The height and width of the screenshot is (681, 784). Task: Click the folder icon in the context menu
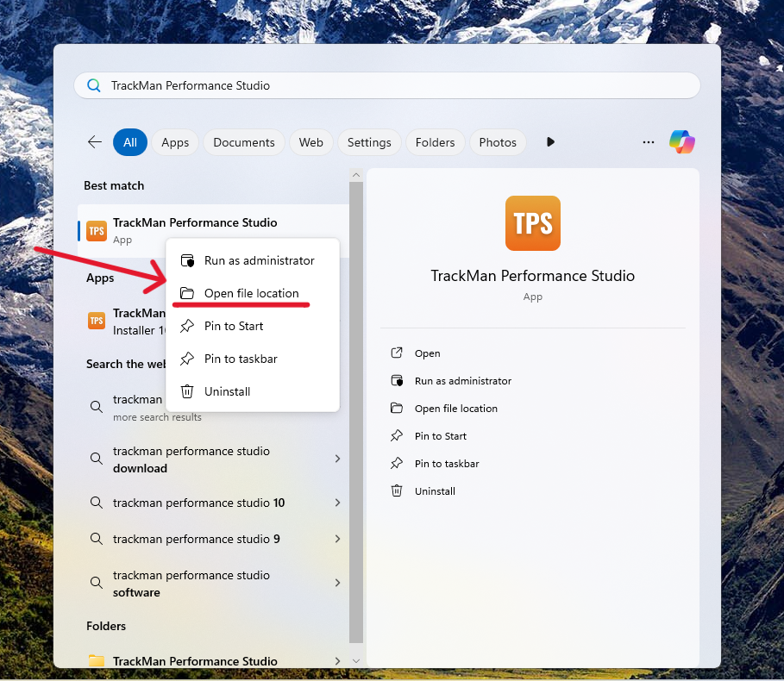(187, 293)
